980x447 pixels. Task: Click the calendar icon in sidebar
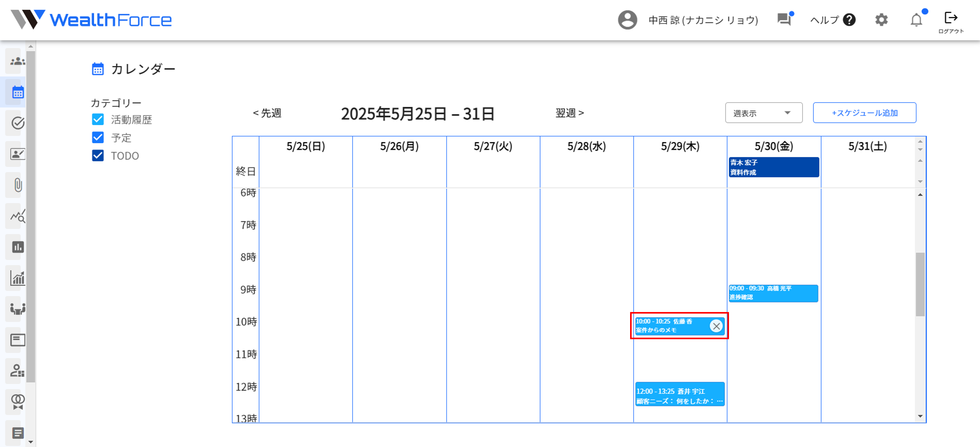point(18,92)
